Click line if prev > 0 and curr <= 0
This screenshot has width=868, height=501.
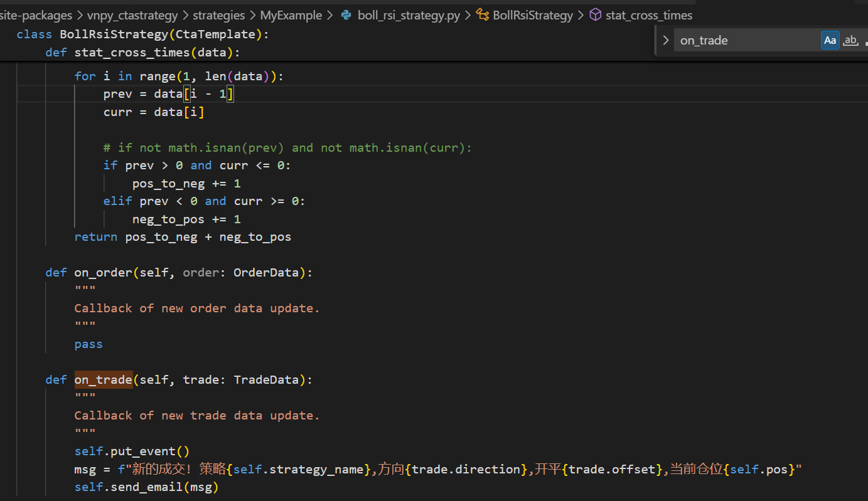[x=197, y=166]
